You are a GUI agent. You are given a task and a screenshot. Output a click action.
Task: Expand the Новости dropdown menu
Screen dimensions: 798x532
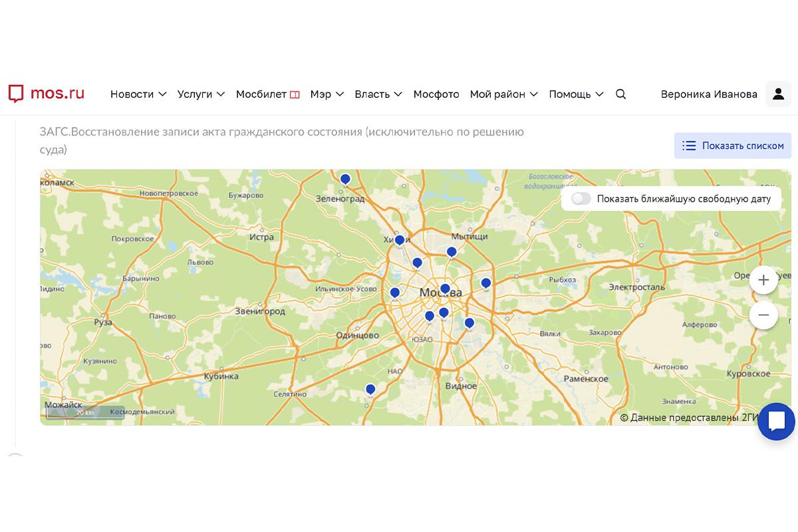pos(138,94)
